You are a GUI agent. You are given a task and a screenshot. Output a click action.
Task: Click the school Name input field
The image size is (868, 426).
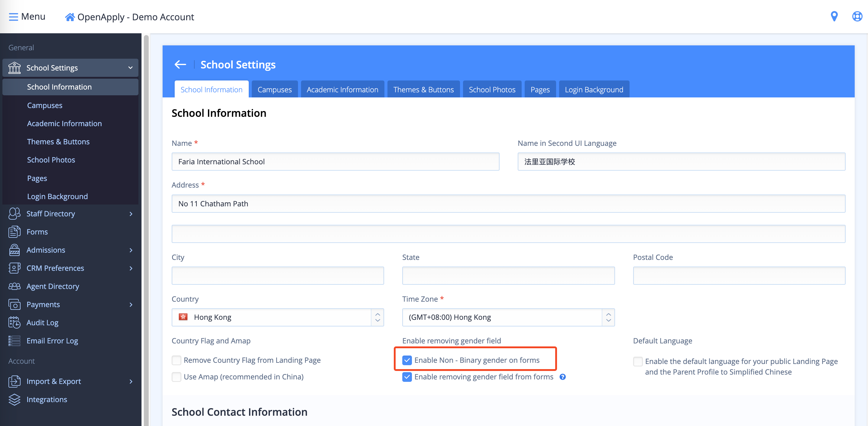pos(335,162)
